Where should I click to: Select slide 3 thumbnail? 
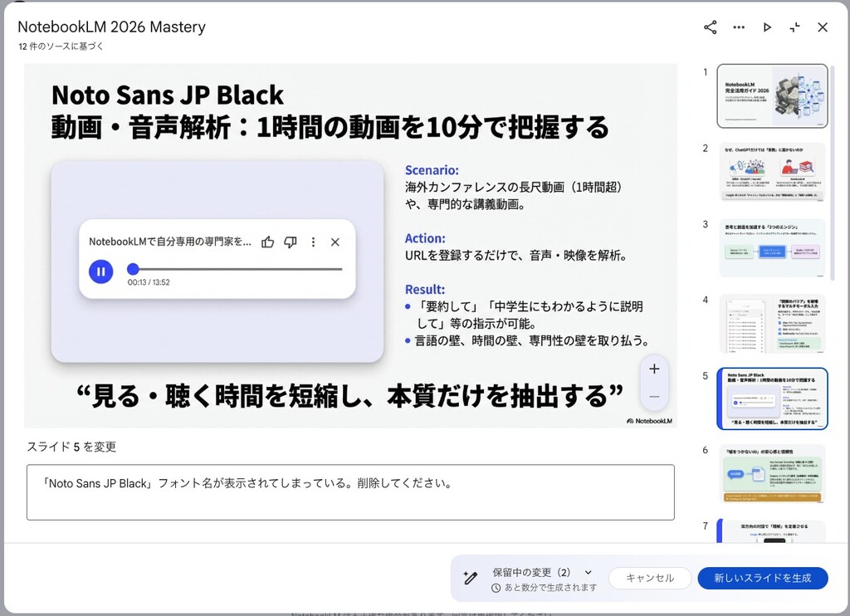pyautogui.click(x=773, y=247)
